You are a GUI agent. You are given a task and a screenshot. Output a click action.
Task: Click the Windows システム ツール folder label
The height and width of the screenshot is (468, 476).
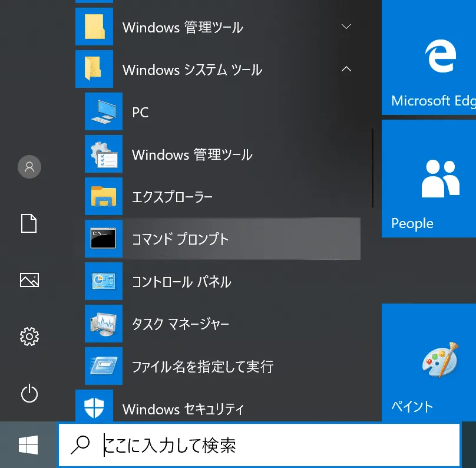click(192, 70)
